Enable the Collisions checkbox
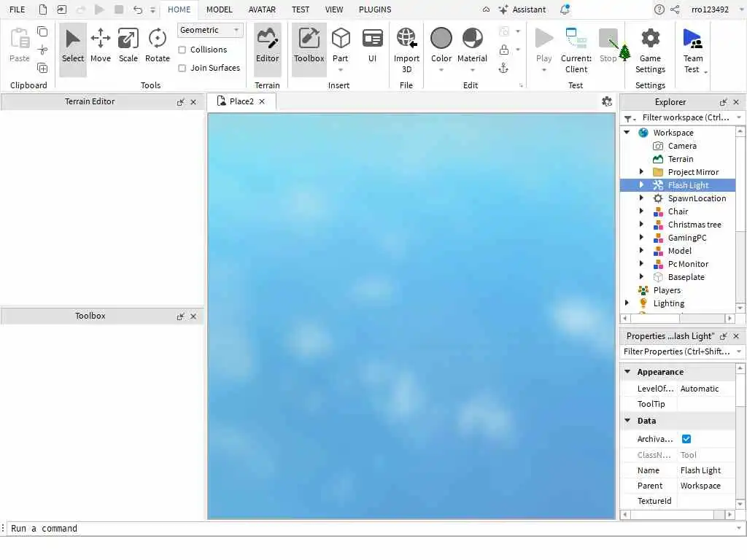Viewport: 747px width, 560px height. [182, 50]
